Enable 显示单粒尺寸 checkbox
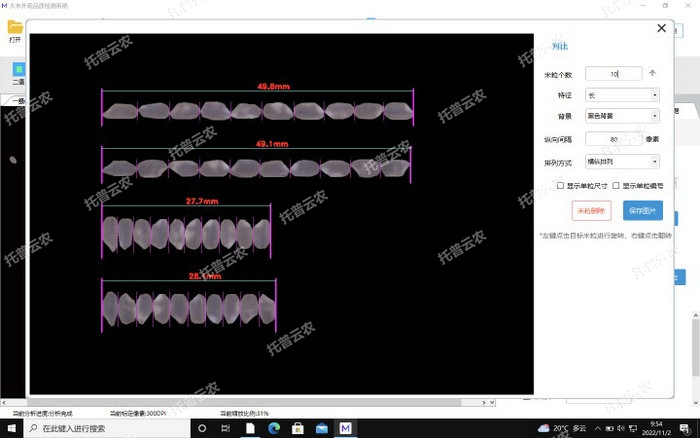The image size is (700, 438). click(x=561, y=186)
